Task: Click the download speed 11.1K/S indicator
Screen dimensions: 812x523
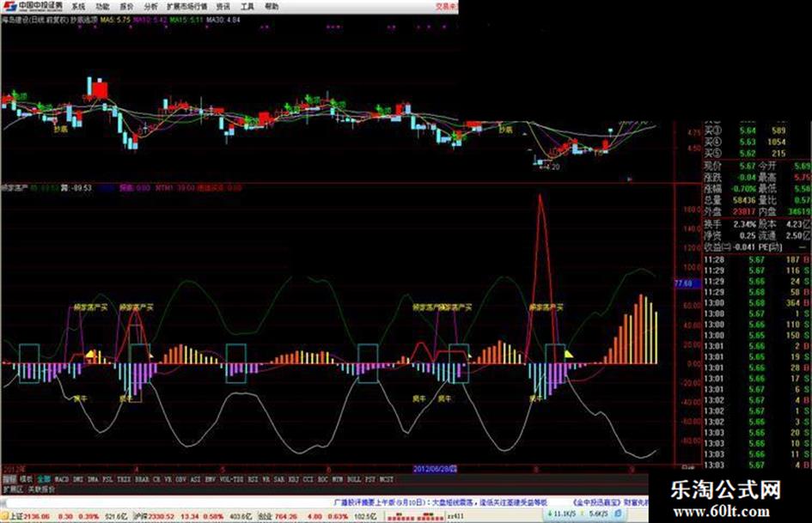Action: point(561,514)
